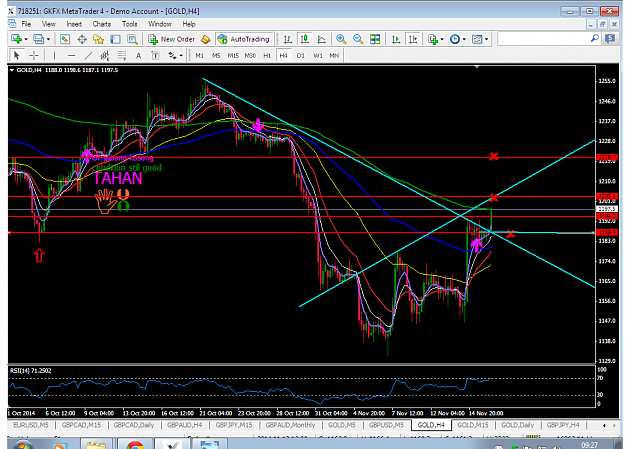Select the M1 timeframe button
The width and height of the screenshot is (625, 449).
click(x=200, y=55)
